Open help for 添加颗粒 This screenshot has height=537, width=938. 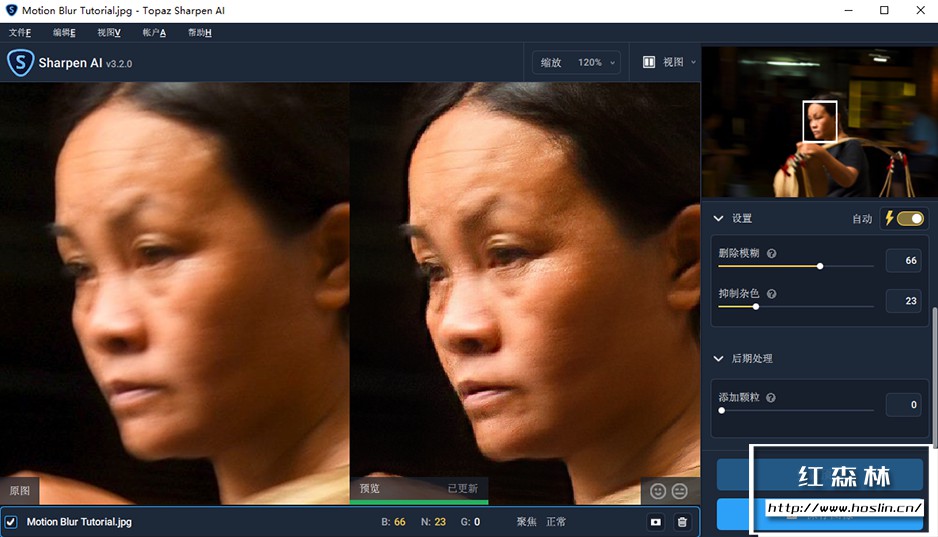pyautogui.click(x=771, y=398)
